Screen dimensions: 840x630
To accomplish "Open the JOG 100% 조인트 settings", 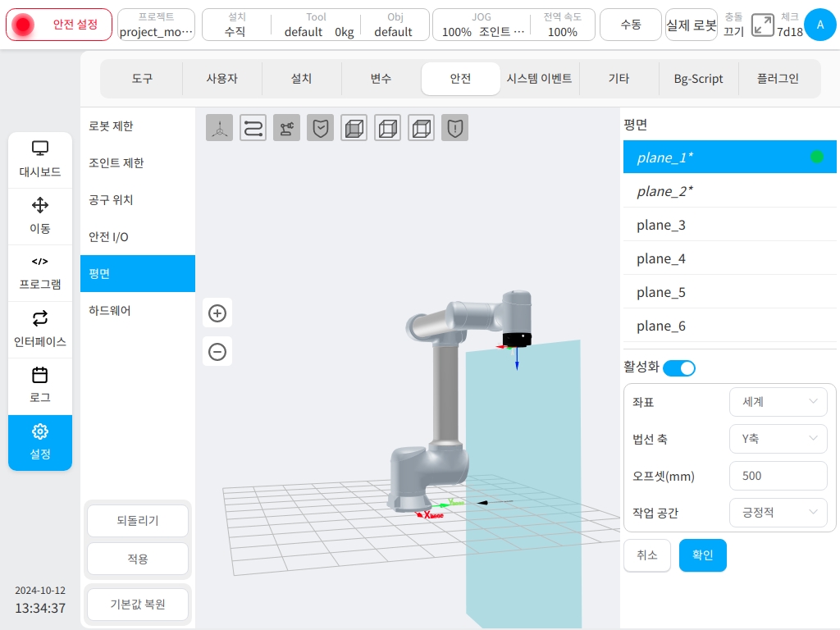I will (482, 25).
